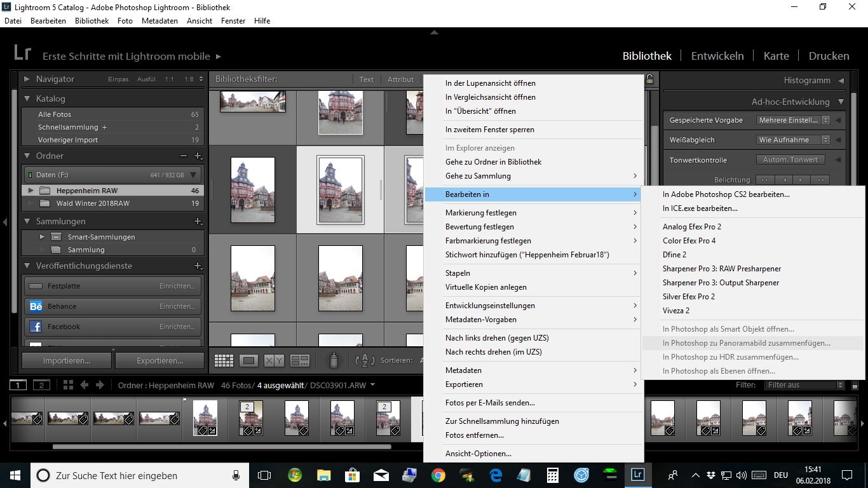Expand the Smart-Sammlungen set
This screenshot has width=868, height=488.
(x=42, y=237)
